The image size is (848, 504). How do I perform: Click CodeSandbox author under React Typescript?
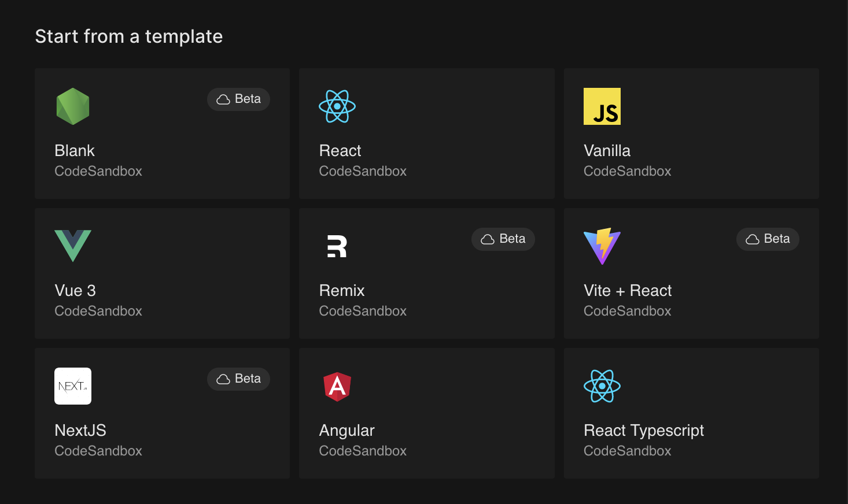pos(628,451)
